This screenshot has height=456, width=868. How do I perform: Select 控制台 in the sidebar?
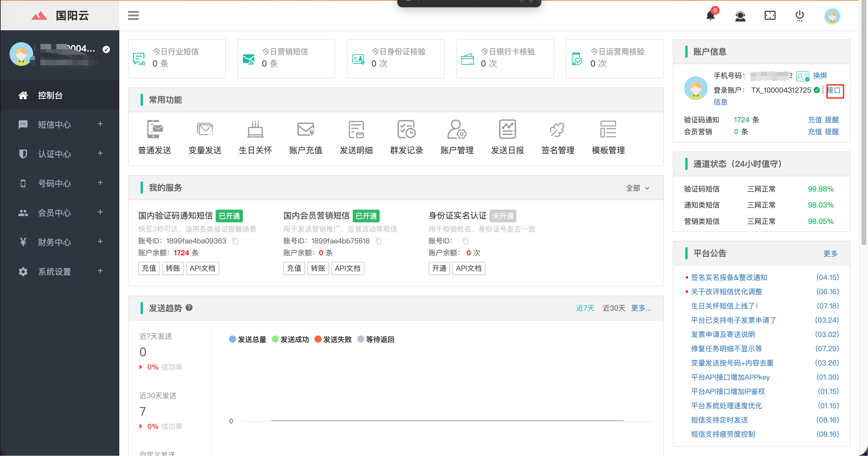tap(60, 95)
